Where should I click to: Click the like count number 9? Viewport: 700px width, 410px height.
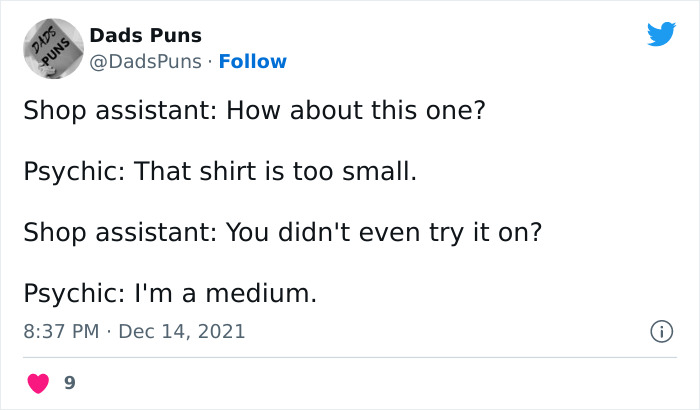pyautogui.click(x=69, y=381)
